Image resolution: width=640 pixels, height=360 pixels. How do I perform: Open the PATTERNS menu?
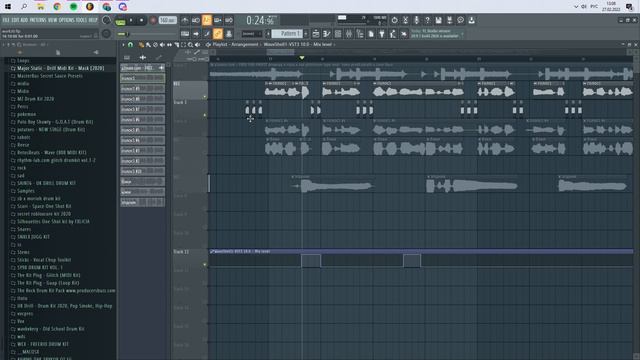[38, 20]
